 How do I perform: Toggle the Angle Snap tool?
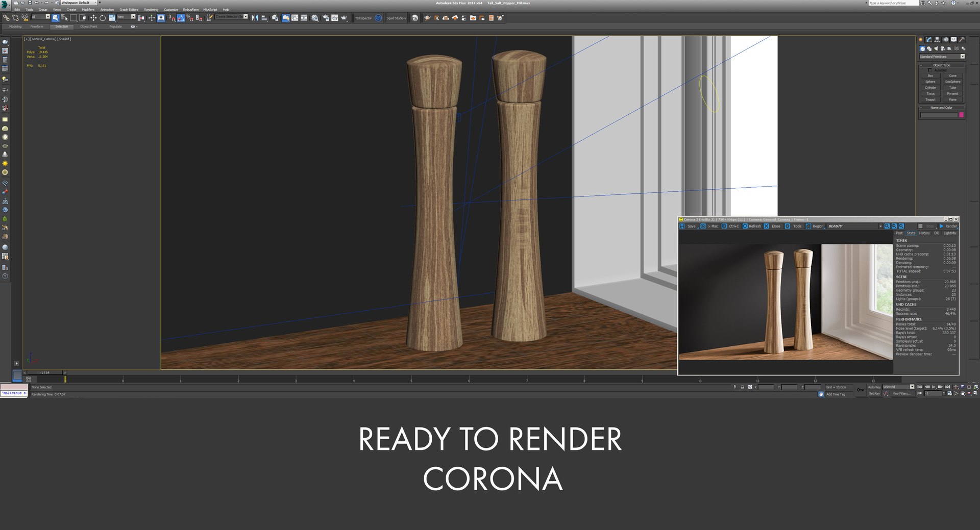coord(181,18)
